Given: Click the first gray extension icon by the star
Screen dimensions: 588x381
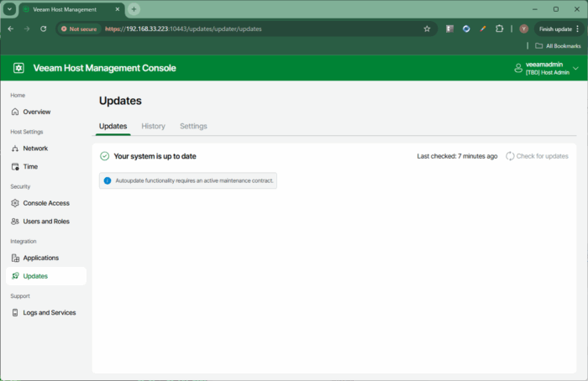Looking at the screenshot, I should tap(449, 29).
